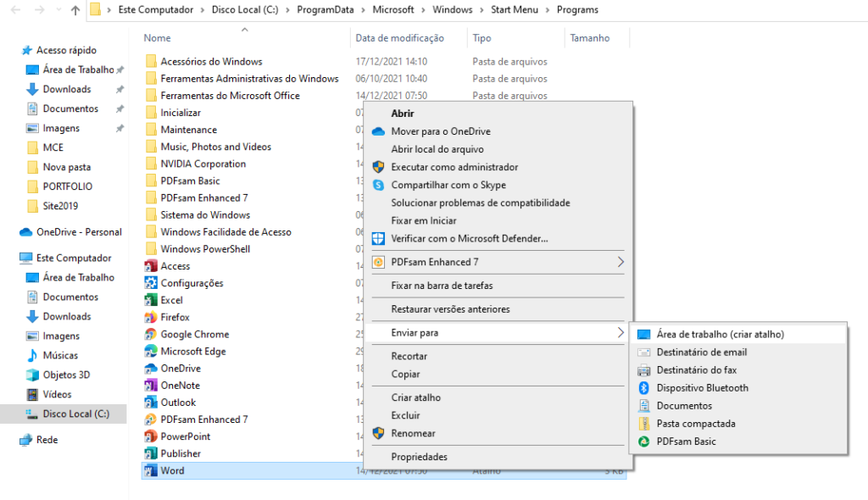Click the forward navigation arrow
The width and height of the screenshot is (868, 500).
click(39, 10)
